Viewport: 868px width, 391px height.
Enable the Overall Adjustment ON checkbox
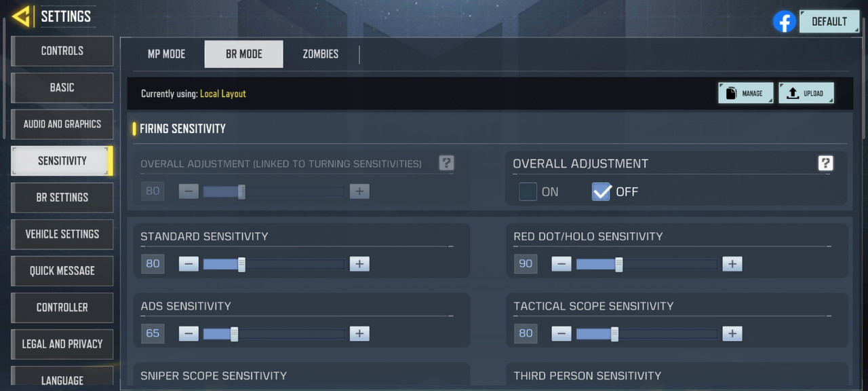tap(528, 192)
